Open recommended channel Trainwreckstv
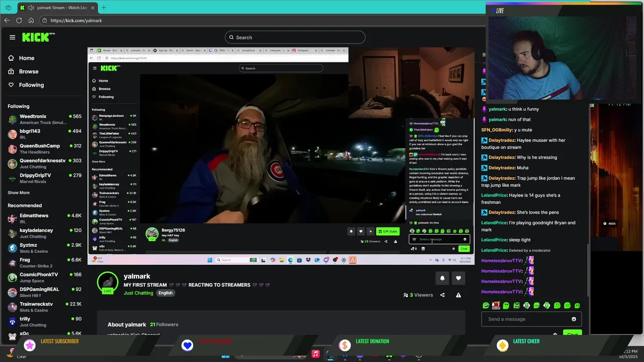Viewport: 644px width, 362px height. [x=44, y=307]
